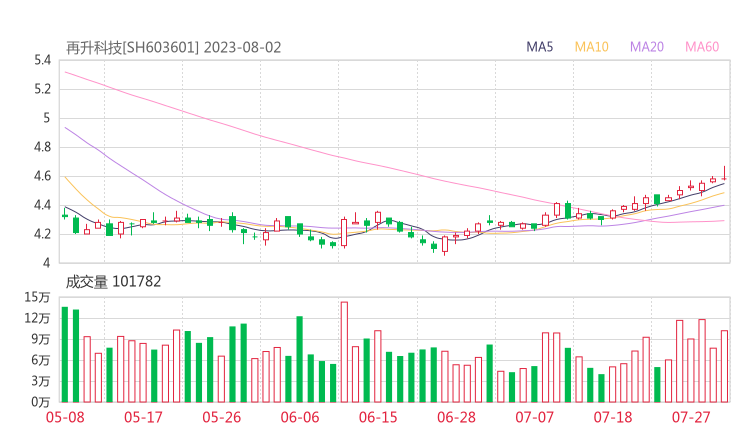Click the 15万 volume axis label
The height and width of the screenshot is (440, 740).
tap(38, 297)
